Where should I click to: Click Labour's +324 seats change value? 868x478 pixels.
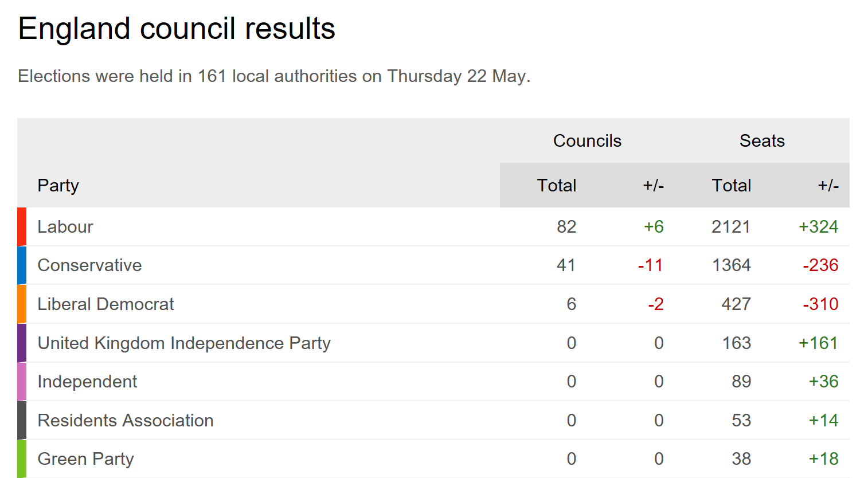coord(818,227)
